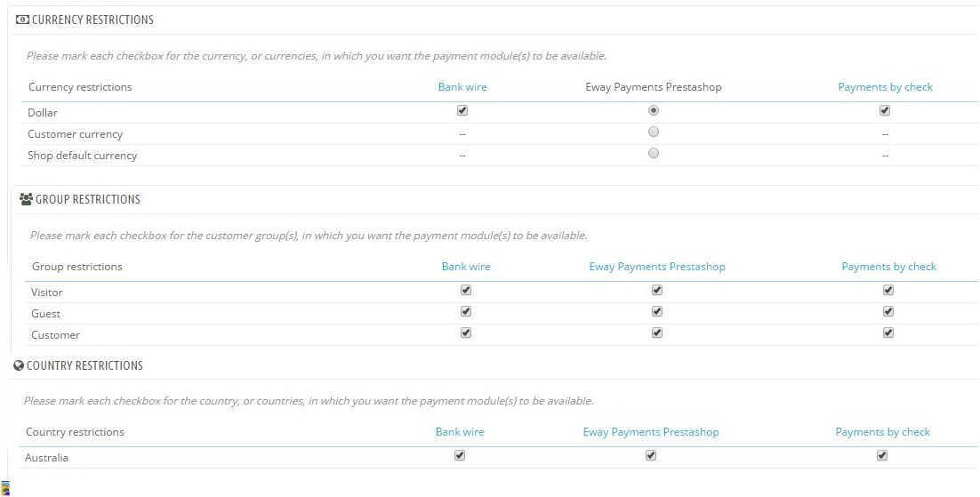Select Eway Payments radio for Shop default currency
This screenshot has width=980, height=497.
(654, 153)
